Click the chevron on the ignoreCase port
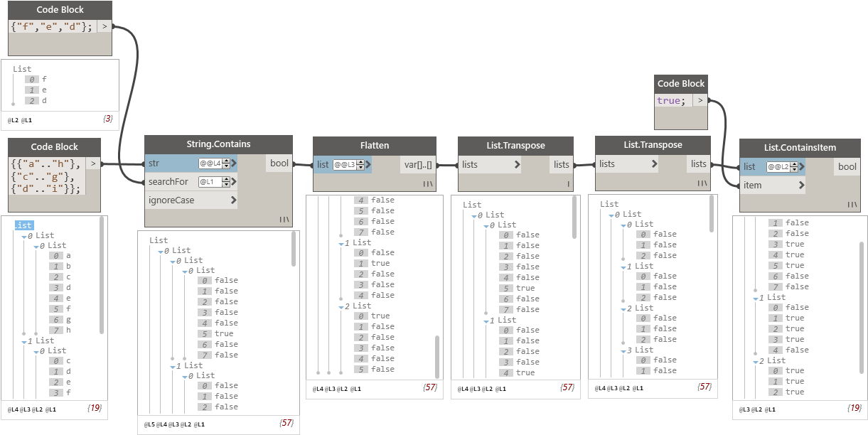The height and width of the screenshot is (435, 868). click(x=233, y=200)
